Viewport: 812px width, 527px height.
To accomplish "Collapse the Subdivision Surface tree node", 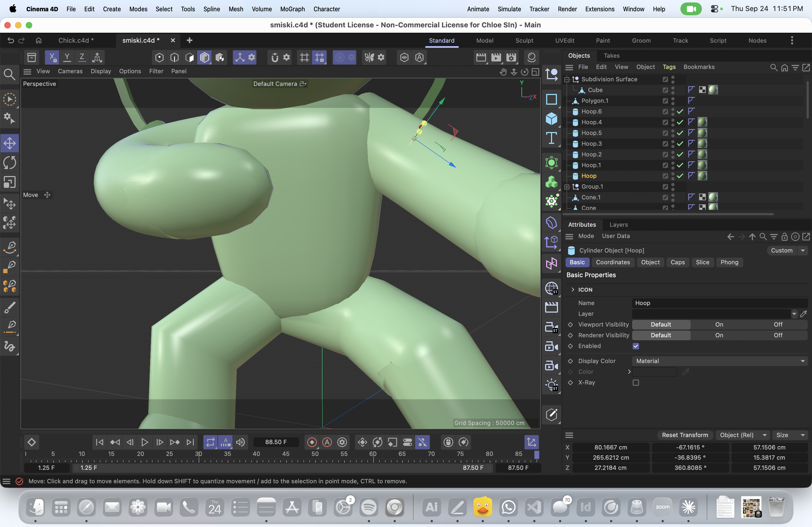I will (x=567, y=79).
